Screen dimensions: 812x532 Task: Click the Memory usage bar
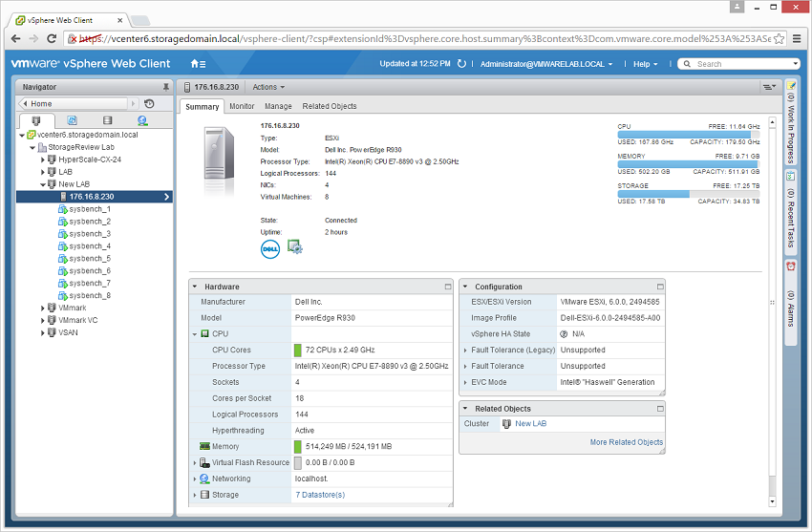point(688,163)
